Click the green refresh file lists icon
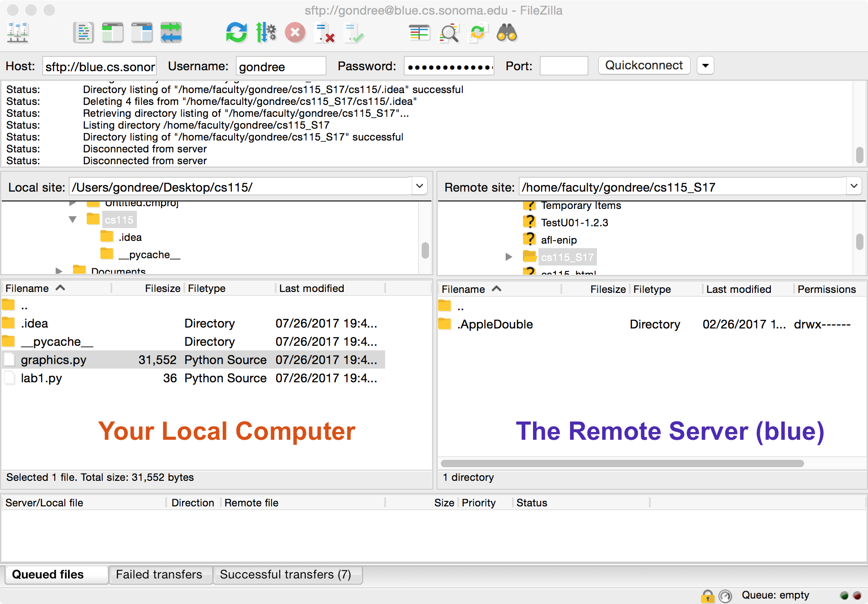This screenshot has width=868, height=604. point(236,33)
